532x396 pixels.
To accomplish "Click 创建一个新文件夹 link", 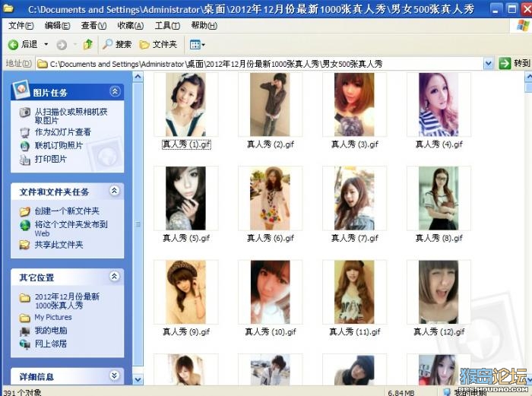I will coord(67,211).
